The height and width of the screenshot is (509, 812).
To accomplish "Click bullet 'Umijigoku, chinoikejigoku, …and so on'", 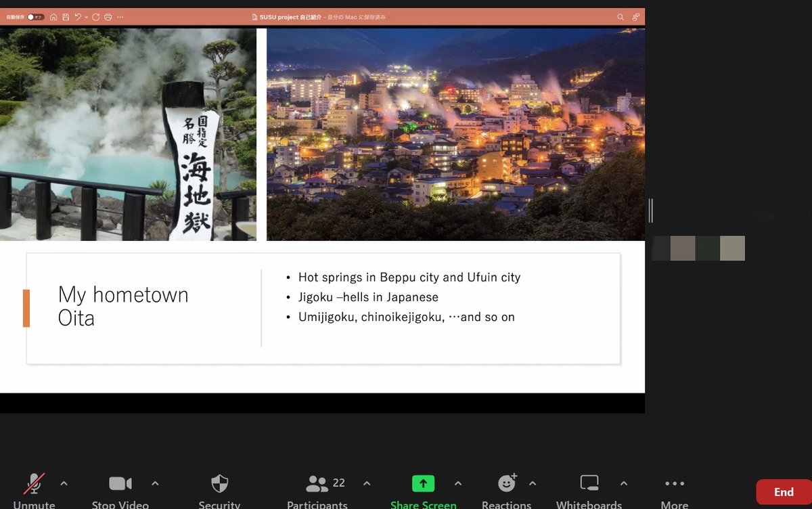I will (x=407, y=316).
